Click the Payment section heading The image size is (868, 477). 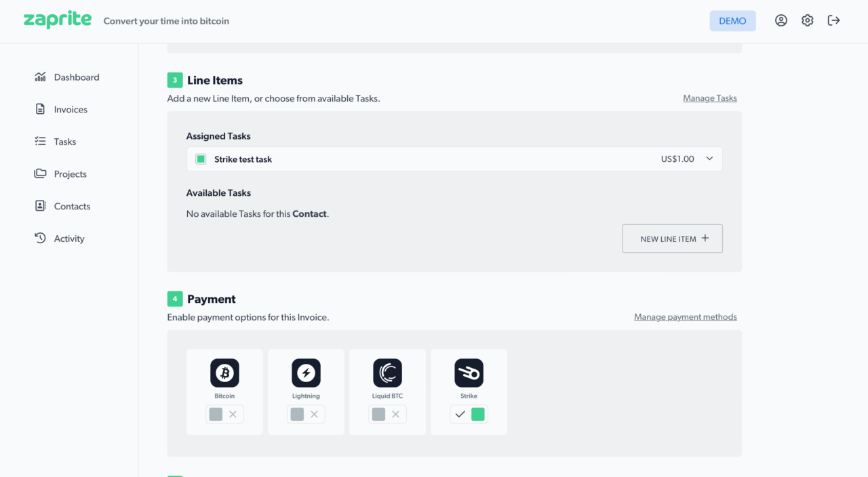click(x=212, y=299)
